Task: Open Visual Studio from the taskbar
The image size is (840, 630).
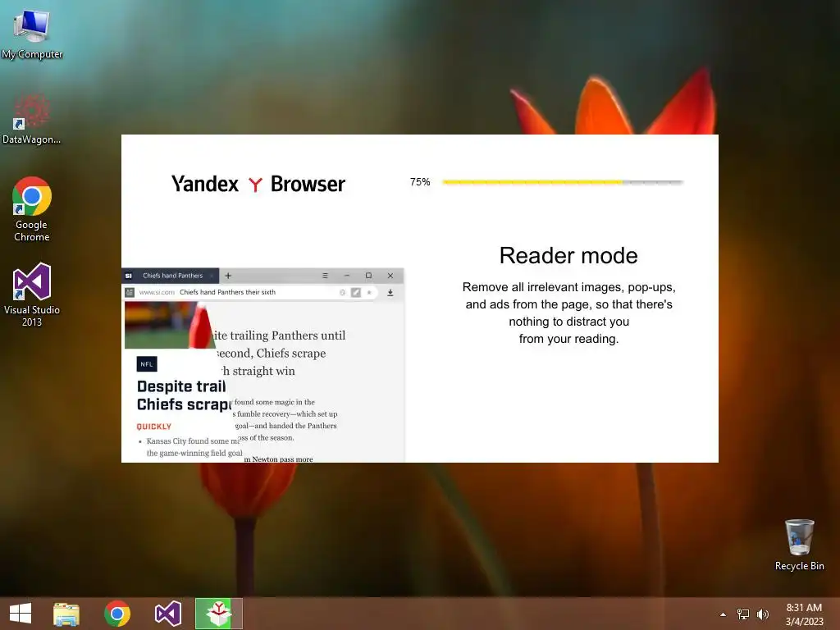Action: (x=167, y=614)
